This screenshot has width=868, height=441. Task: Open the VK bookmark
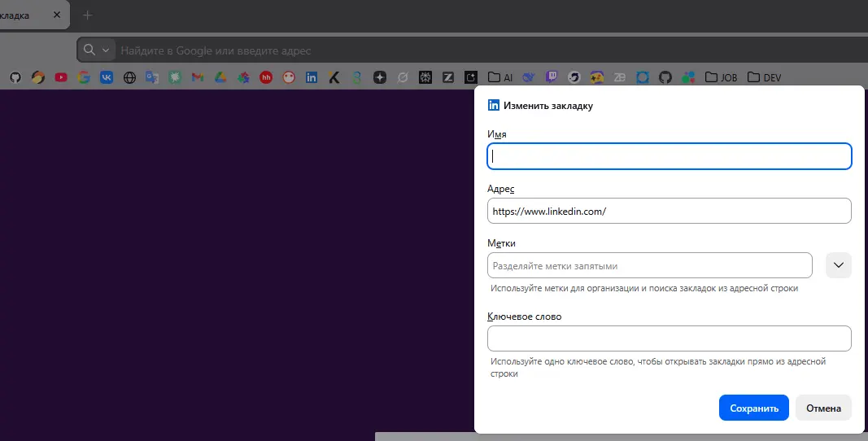coord(107,77)
